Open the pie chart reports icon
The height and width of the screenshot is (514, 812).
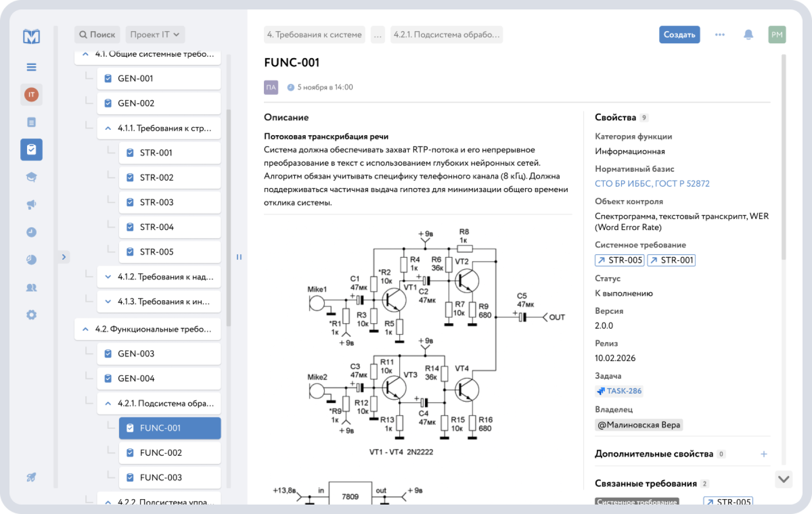32,260
